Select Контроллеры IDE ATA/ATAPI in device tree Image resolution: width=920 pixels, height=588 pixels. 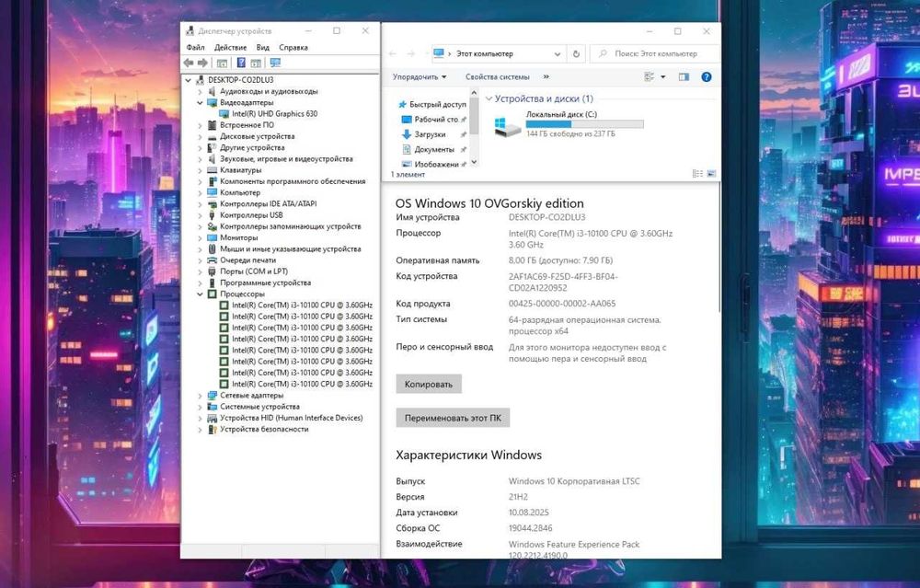click(268, 203)
